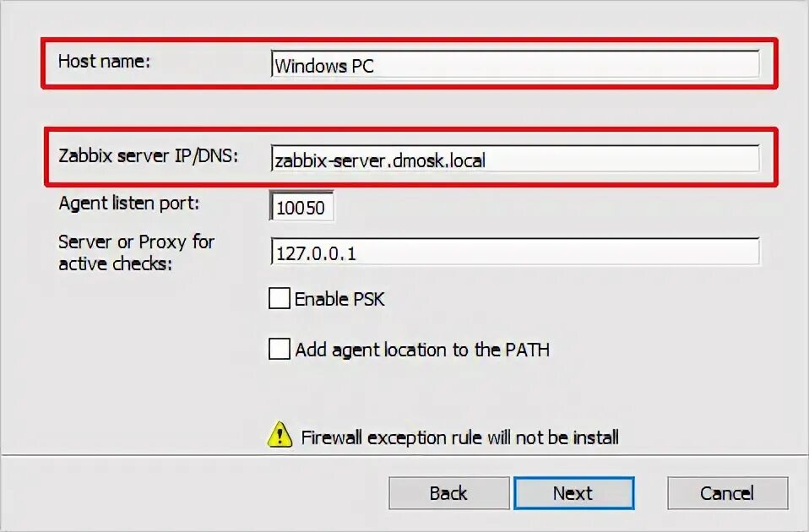Select the Server or Proxy active checks field
This screenshot has width=809, height=532.
pyautogui.click(x=515, y=252)
